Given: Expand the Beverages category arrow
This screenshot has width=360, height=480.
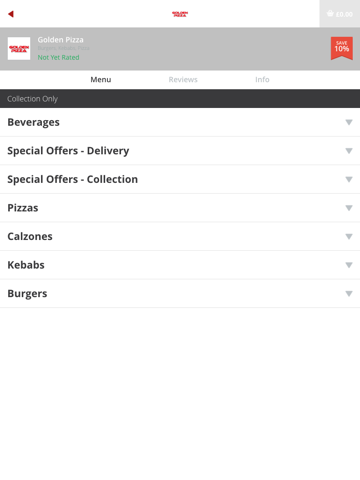Looking at the screenshot, I should coord(349,122).
